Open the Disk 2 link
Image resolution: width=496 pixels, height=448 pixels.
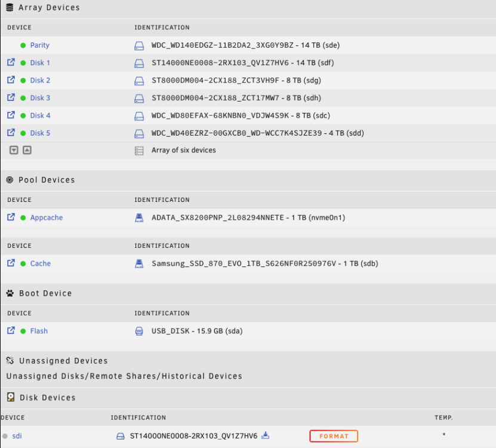pyautogui.click(x=40, y=81)
